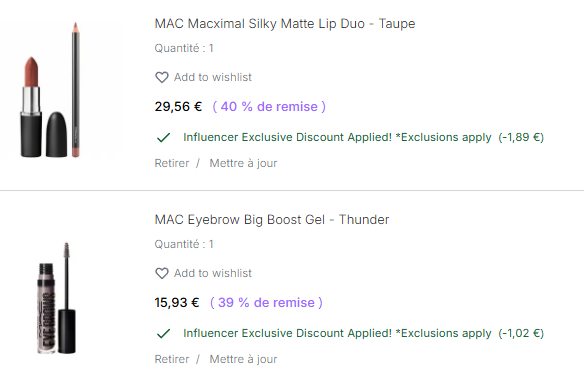The height and width of the screenshot is (382, 584).
Task: Click the 29,56 € price
Action: (178, 106)
